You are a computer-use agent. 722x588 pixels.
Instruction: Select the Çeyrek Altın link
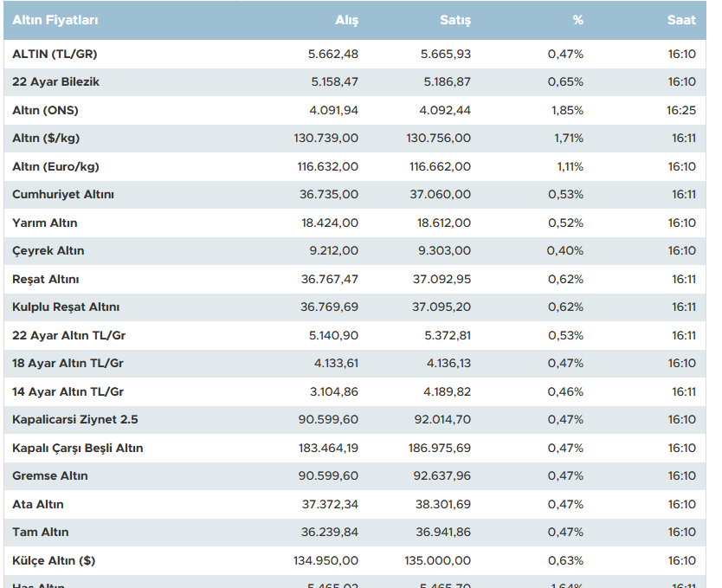48,251
